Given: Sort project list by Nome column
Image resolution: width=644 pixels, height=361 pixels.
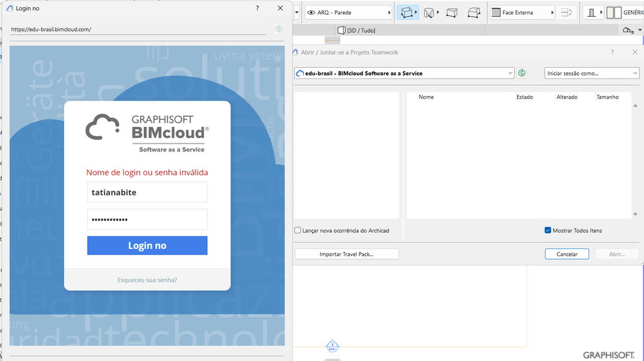Looking at the screenshot, I should point(426,97).
